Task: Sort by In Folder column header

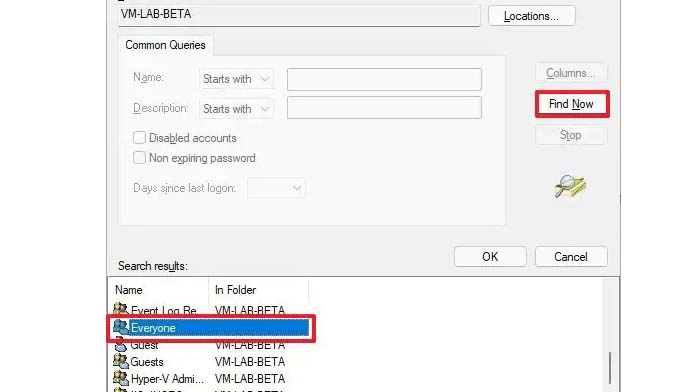Action: pyautogui.click(x=258, y=290)
